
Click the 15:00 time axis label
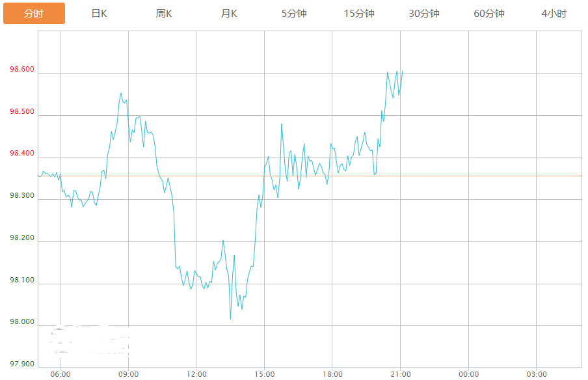pos(264,374)
